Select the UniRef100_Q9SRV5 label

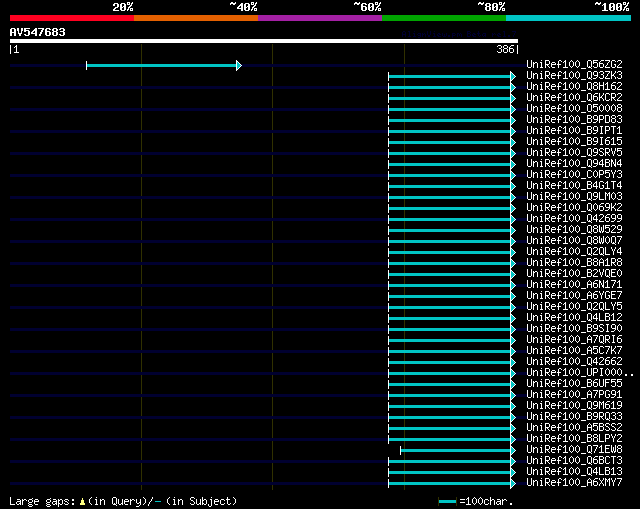point(574,153)
